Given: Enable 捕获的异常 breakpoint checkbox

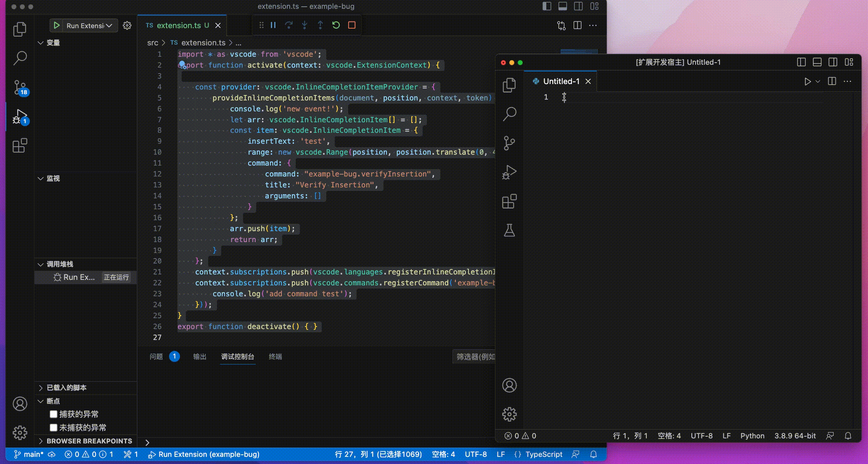Looking at the screenshot, I should point(53,414).
